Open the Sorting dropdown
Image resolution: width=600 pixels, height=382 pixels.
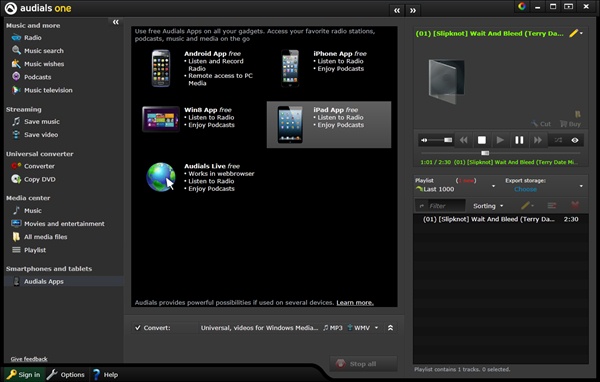488,206
